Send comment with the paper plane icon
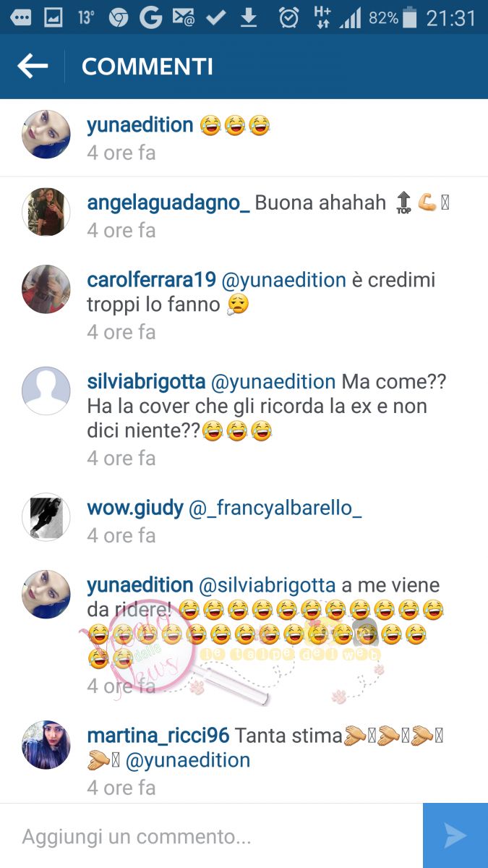The image size is (488, 868). 455,835
